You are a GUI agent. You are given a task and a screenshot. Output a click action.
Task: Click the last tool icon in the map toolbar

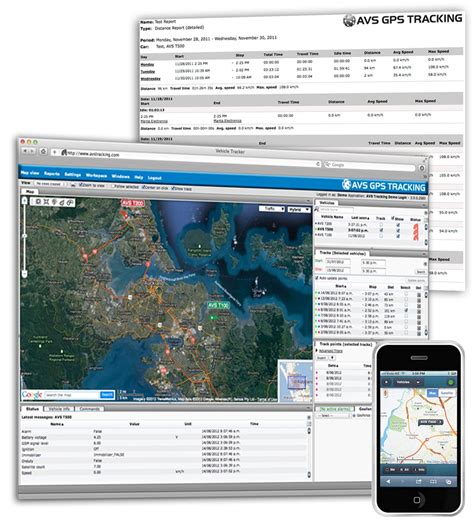click(70, 202)
